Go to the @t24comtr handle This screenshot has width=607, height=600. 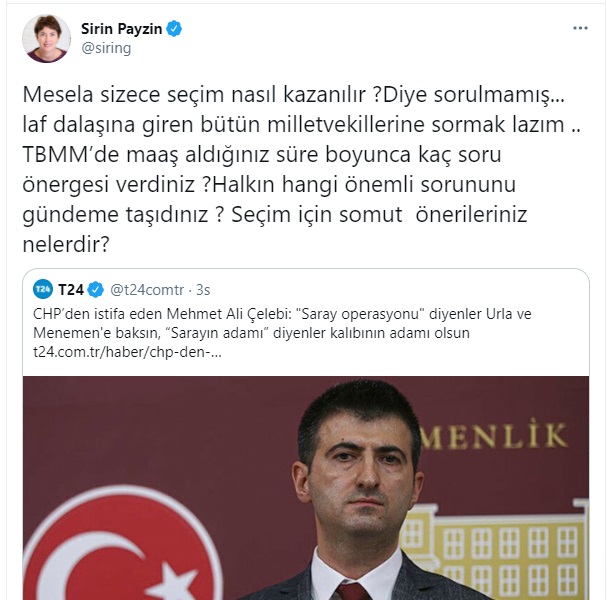[x=147, y=290]
